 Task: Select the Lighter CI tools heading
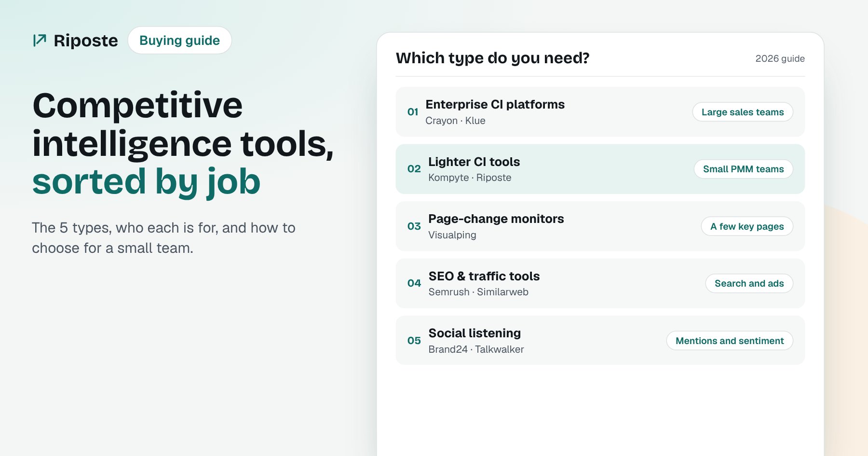click(474, 162)
